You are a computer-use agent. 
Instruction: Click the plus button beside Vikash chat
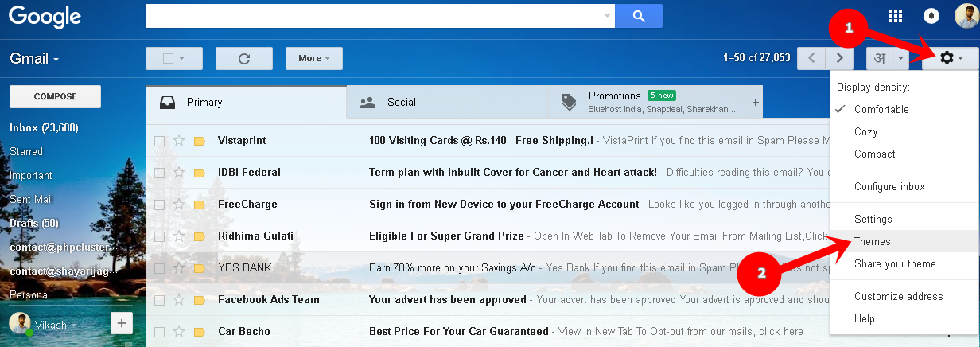click(x=121, y=323)
